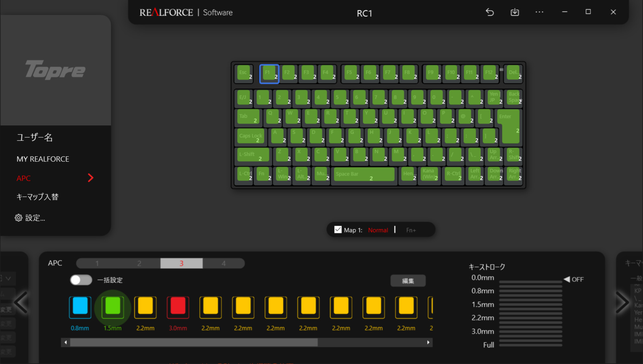Select the red 3.0mm swatch
643x364 pixels.
click(178, 307)
